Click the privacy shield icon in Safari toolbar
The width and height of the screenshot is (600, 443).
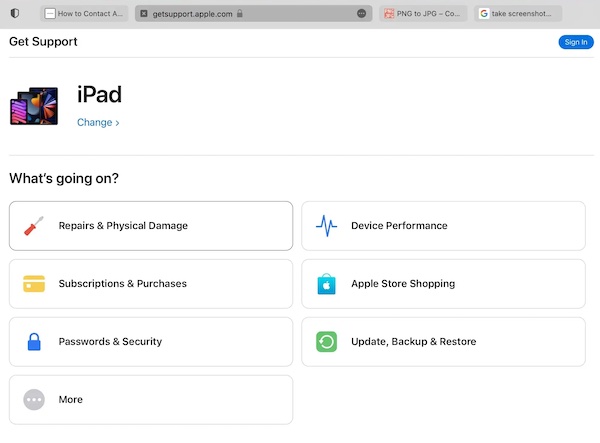tap(15, 13)
